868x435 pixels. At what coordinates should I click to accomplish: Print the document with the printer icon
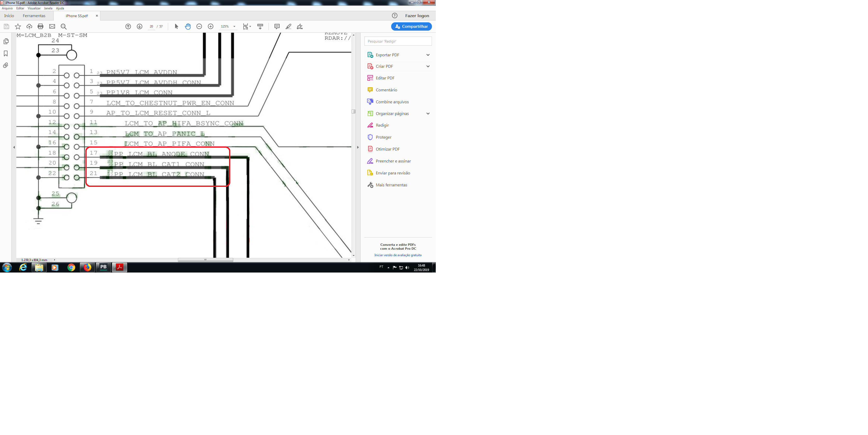pos(40,26)
